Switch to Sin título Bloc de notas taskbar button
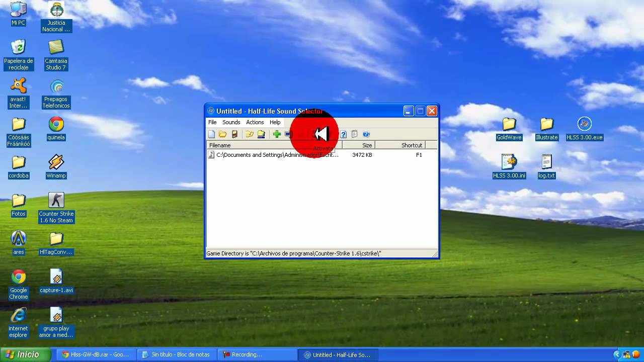 [x=176, y=354]
